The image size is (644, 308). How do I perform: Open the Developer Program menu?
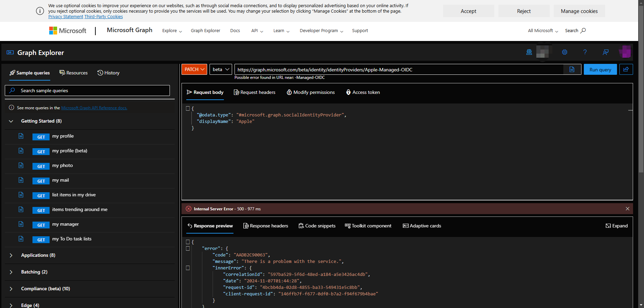pyautogui.click(x=321, y=31)
